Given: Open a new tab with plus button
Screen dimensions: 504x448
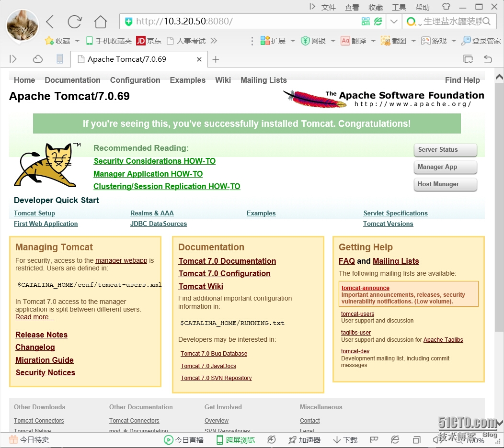Looking at the screenshot, I should pyautogui.click(x=216, y=59).
